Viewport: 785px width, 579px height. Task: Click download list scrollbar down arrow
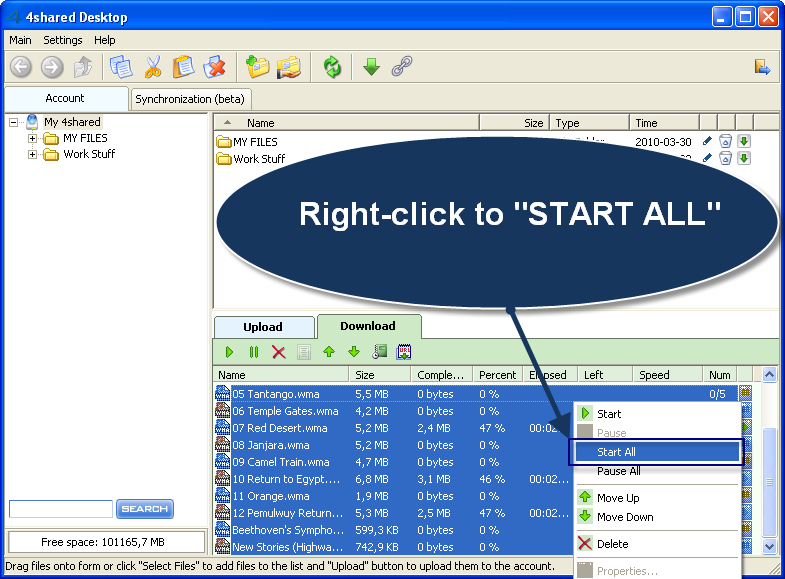coord(769,546)
